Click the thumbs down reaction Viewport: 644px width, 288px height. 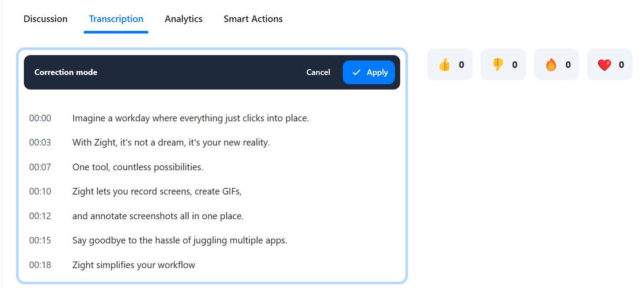click(503, 65)
